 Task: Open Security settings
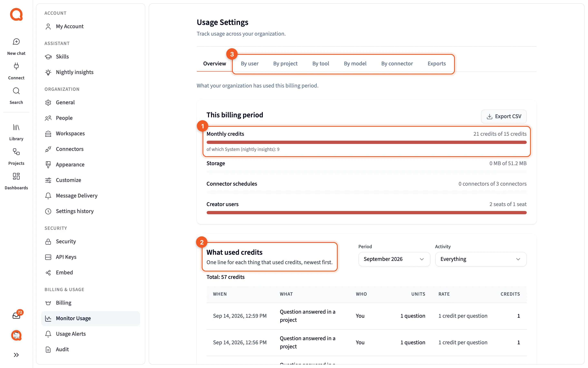91,241
